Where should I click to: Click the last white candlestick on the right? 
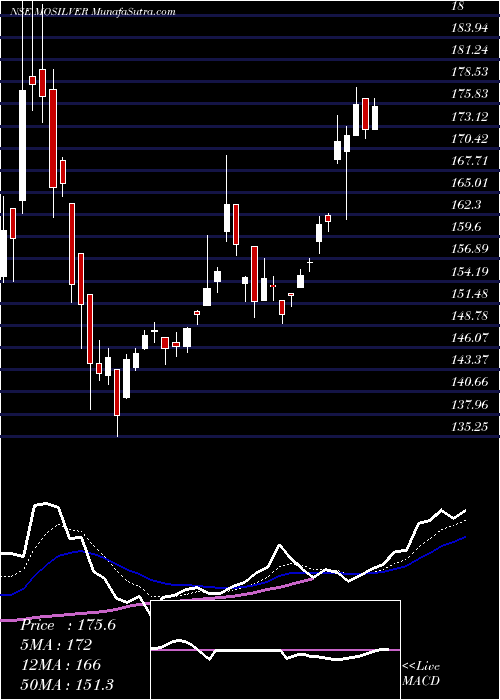click(375, 118)
